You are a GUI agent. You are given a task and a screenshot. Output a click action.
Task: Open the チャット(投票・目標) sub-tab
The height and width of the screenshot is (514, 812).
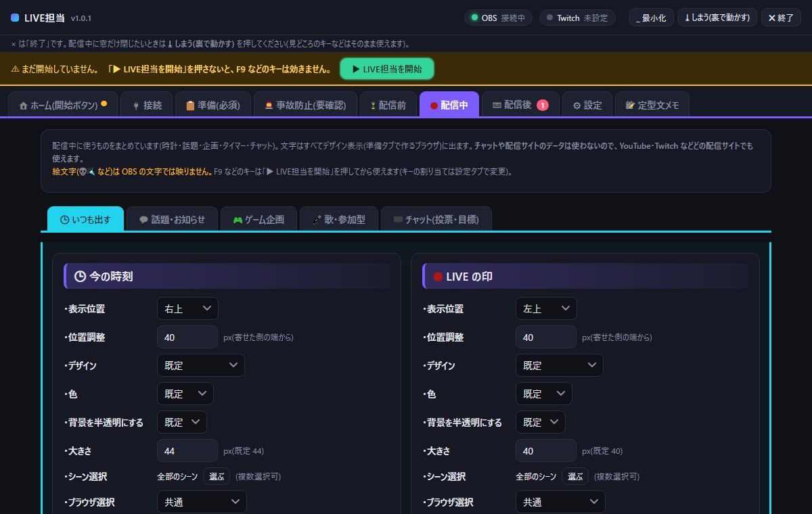(x=436, y=219)
